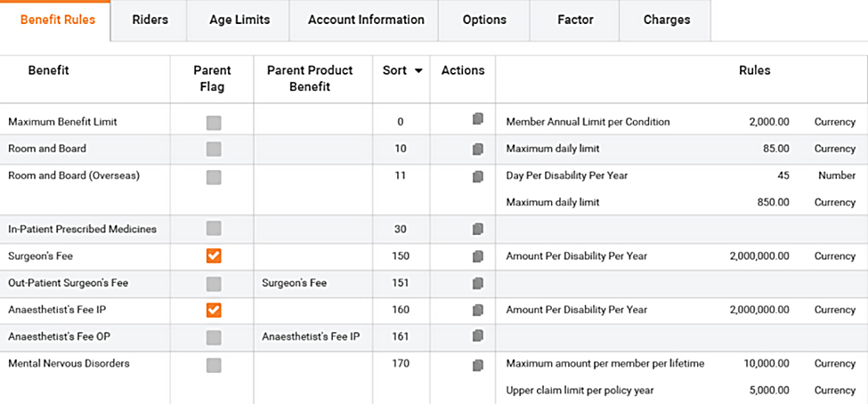Viewport: 868px width, 404px height.
Task: Open the Factor tab
Action: tap(574, 20)
